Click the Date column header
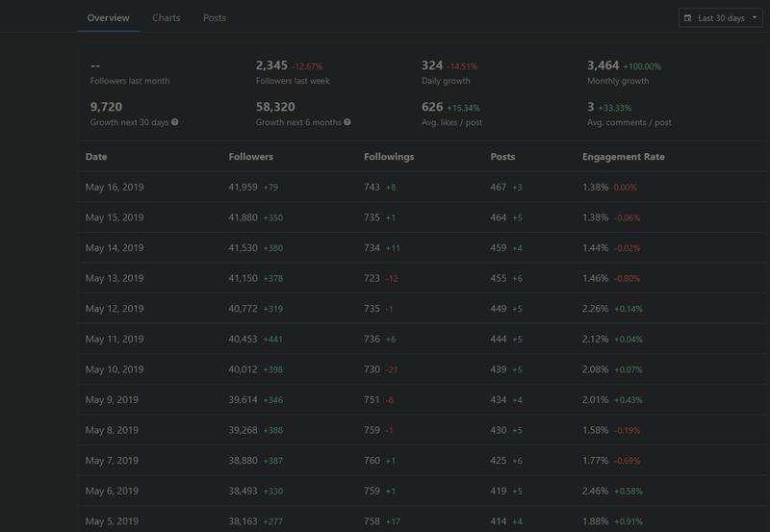The image size is (770, 532). click(96, 157)
